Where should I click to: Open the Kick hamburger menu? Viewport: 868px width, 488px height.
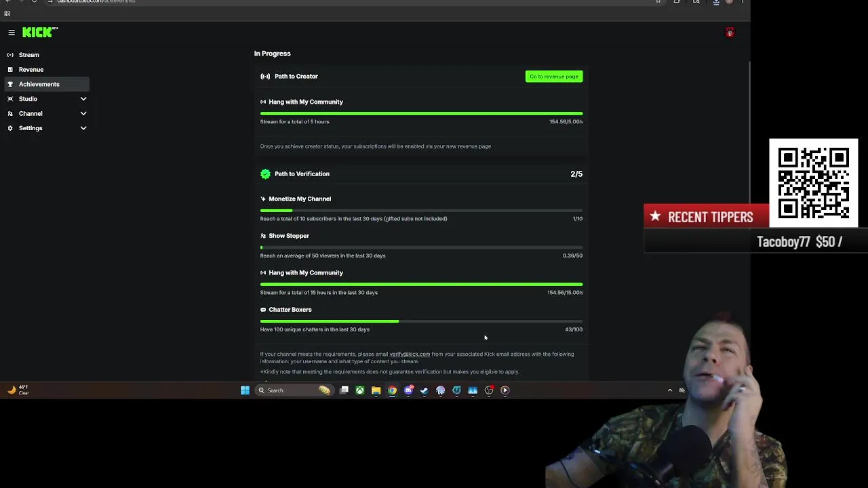12,33
